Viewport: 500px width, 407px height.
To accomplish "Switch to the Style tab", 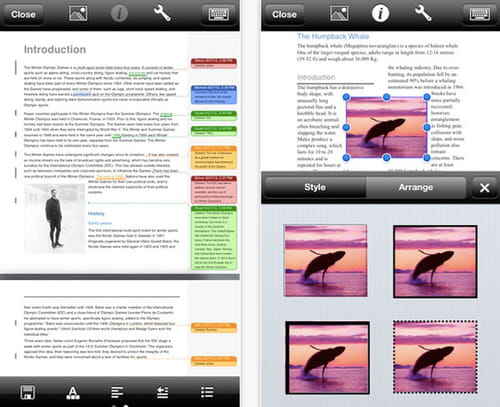I will tap(315, 187).
